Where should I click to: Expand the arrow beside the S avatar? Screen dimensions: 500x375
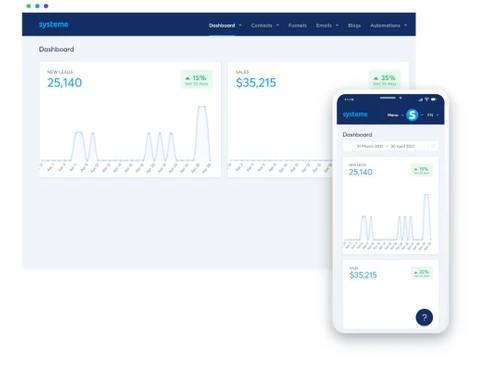click(x=422, y=115)
